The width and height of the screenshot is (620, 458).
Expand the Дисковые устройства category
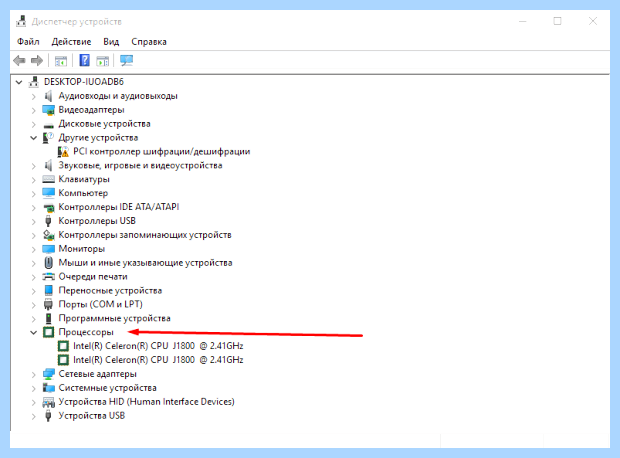point(34,124)
